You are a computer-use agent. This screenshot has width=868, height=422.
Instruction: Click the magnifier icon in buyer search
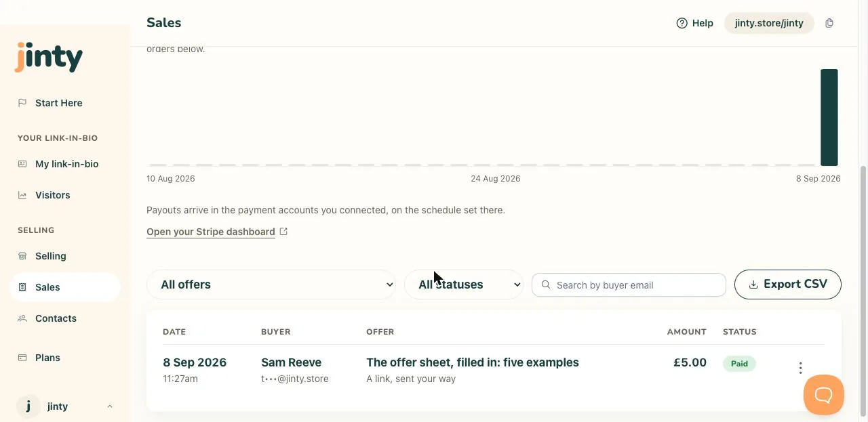(546, 285)
